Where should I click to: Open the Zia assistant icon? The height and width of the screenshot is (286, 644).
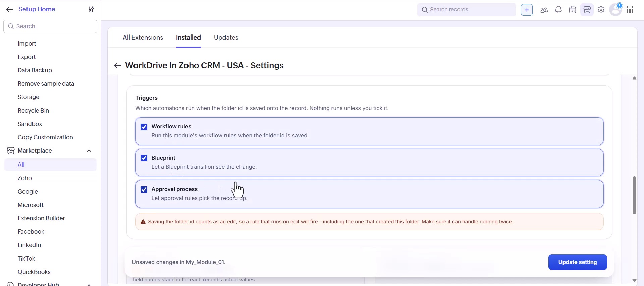coord(544,10)
